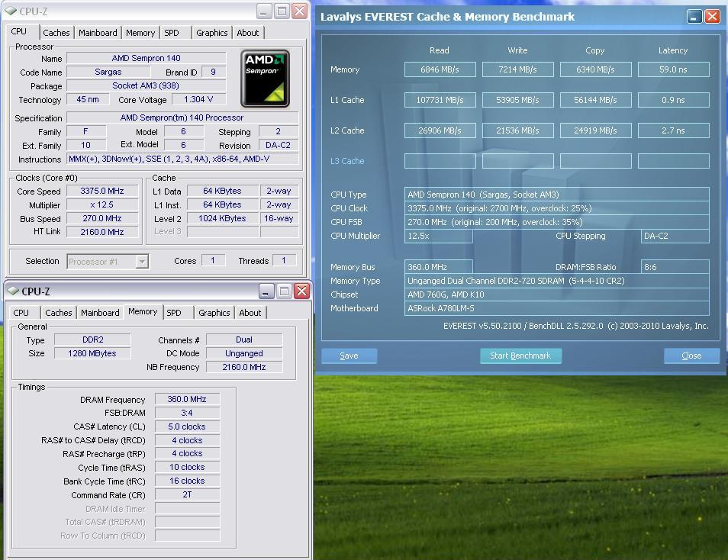Image resolution: width=728 pixels, height=560 pixels.
Task: Click the Threads count field
Action: [x=284, y=260]
